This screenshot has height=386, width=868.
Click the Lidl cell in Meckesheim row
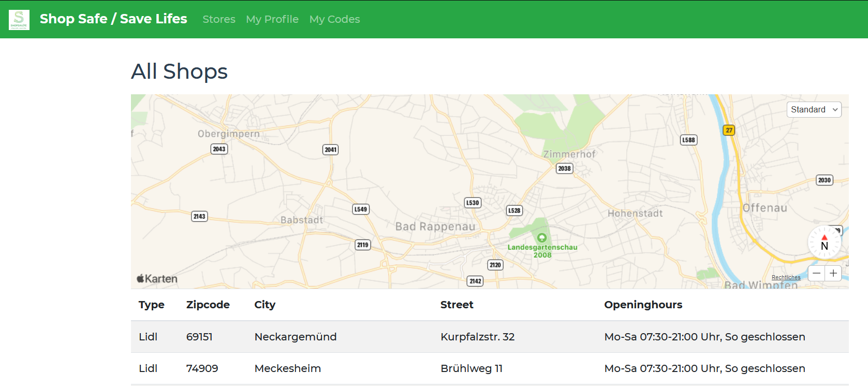pos(148,368)
